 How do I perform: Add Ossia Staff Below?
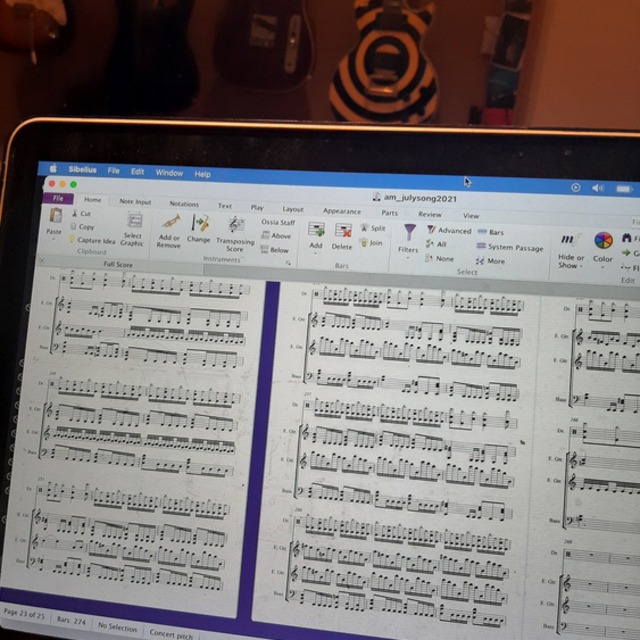click(275, 249)
